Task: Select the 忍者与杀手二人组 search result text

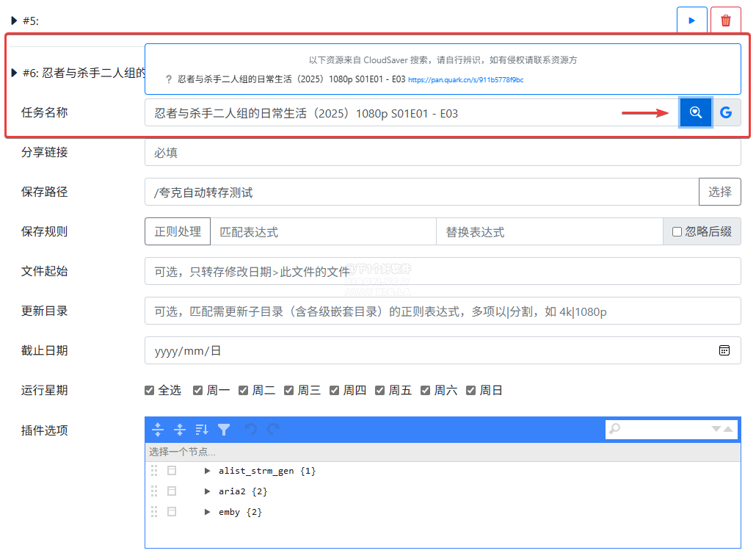Action: (291, 79)
